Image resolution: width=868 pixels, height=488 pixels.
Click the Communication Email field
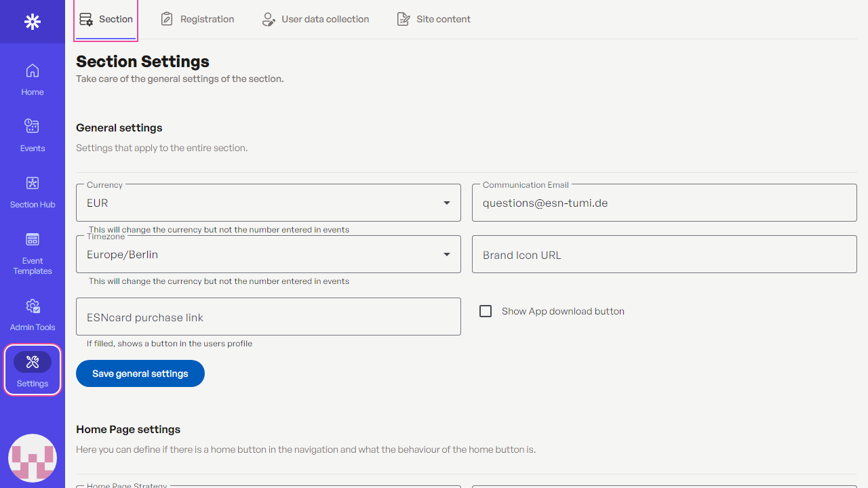pos(664,203)
